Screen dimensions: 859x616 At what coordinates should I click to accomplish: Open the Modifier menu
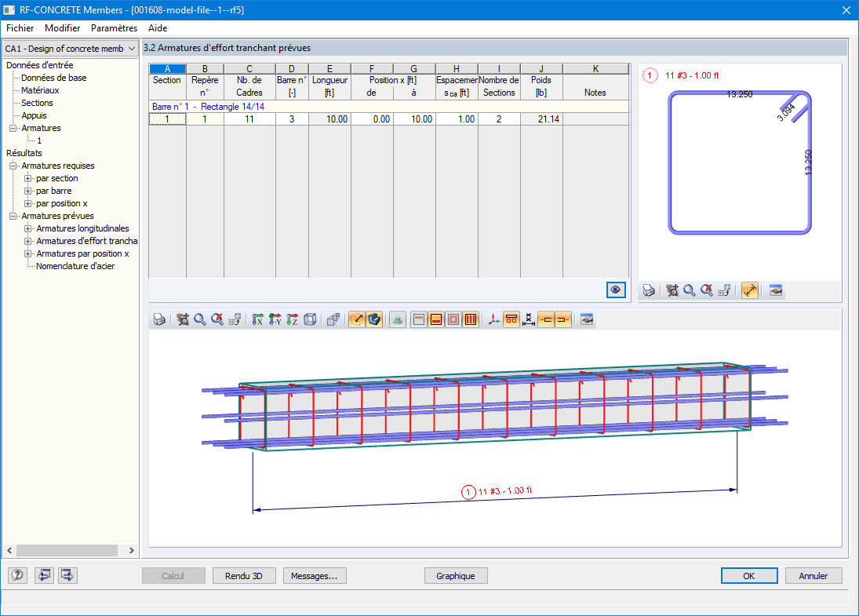click(63, 28)
